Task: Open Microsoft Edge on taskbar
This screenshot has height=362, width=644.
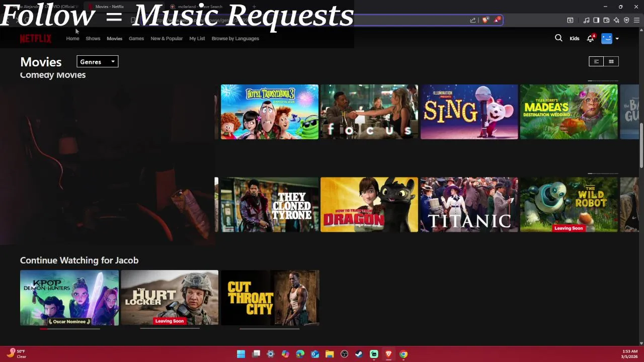Action: pos(300,354)
